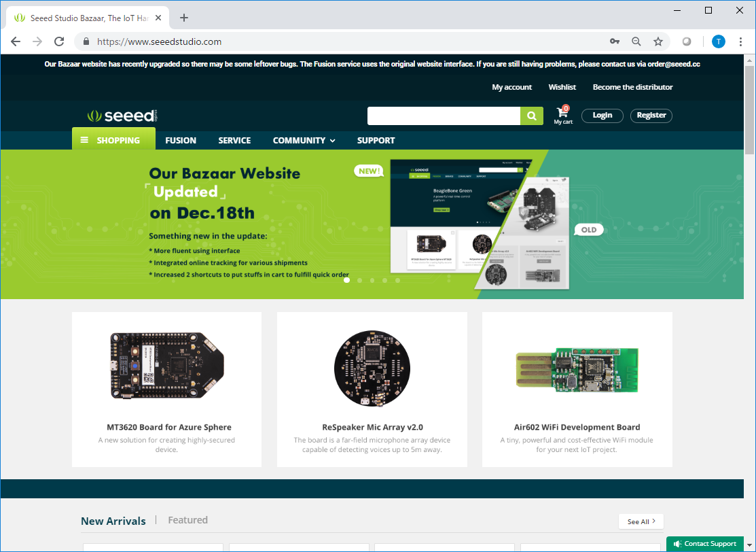Click Air602 WiFi Development Board title
The width and height of the screenshot is (756, 552).
click(577, 427)
